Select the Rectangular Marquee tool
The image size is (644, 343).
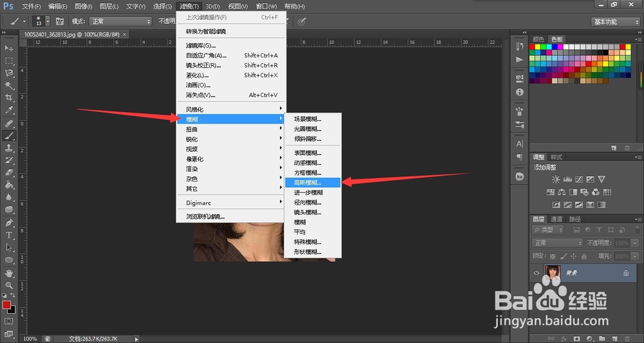pos(8,60)
